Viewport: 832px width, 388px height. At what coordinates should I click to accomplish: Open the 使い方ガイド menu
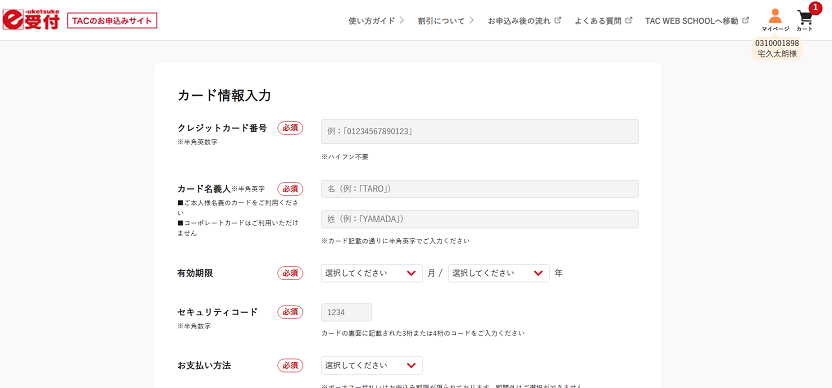click(376, 21)
